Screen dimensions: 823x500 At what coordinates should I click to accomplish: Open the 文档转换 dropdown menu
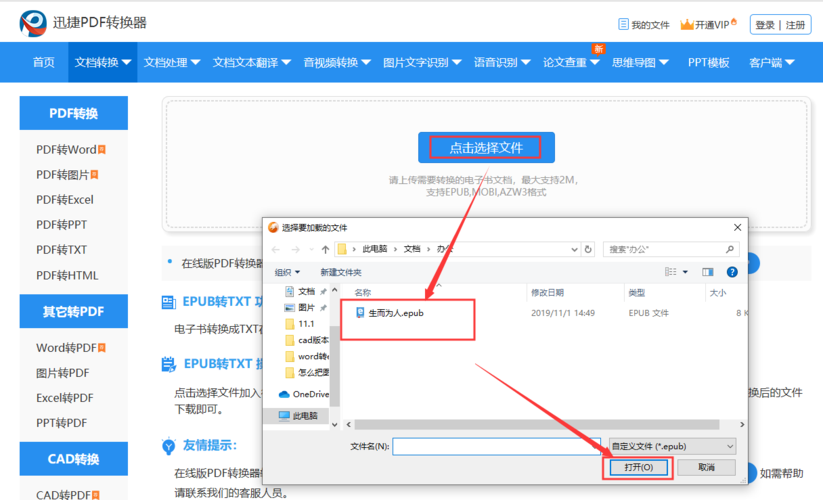(102, 62)
